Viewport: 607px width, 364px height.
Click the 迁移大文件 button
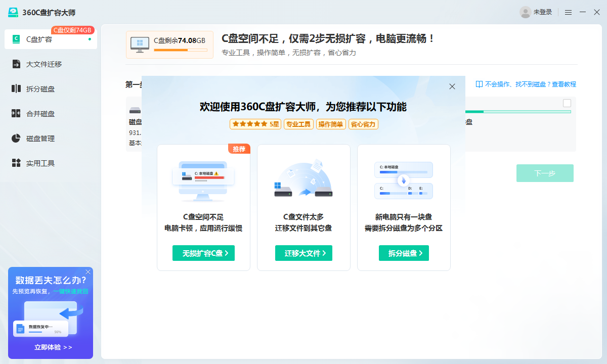point(303,253)
